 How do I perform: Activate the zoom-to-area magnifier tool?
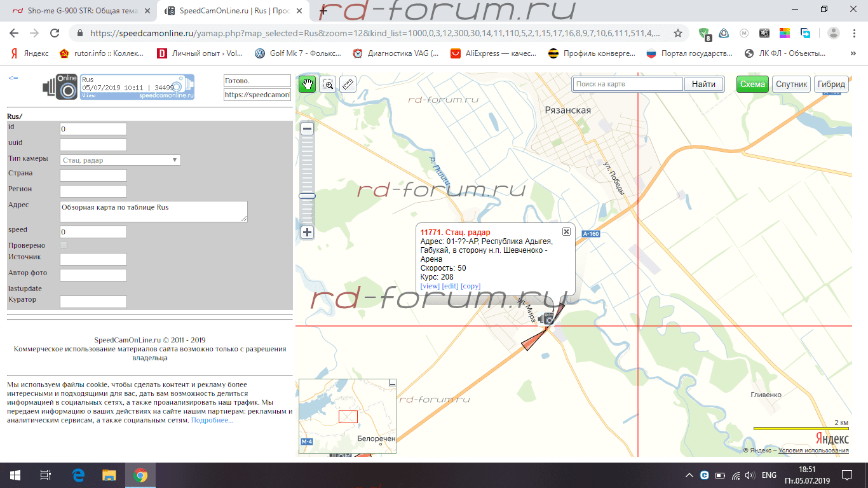tap(328, 84)
